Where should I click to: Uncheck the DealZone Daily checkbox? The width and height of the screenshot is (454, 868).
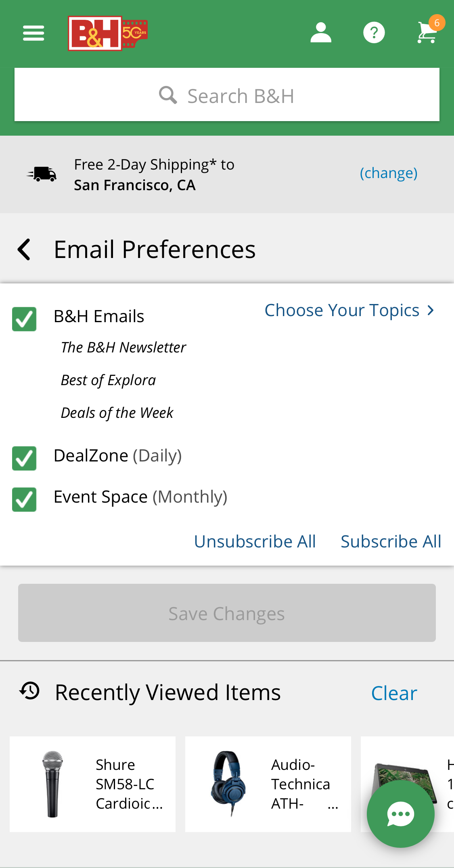[24, 458]
